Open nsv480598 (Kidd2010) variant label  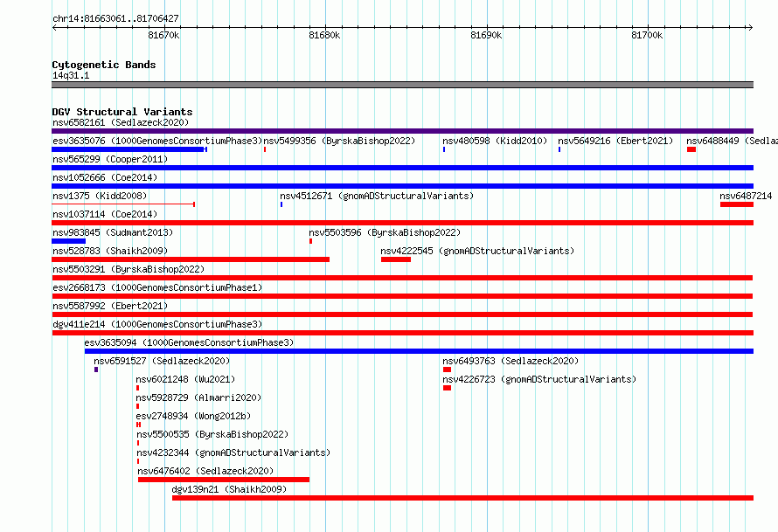click(x=495, y=141)
